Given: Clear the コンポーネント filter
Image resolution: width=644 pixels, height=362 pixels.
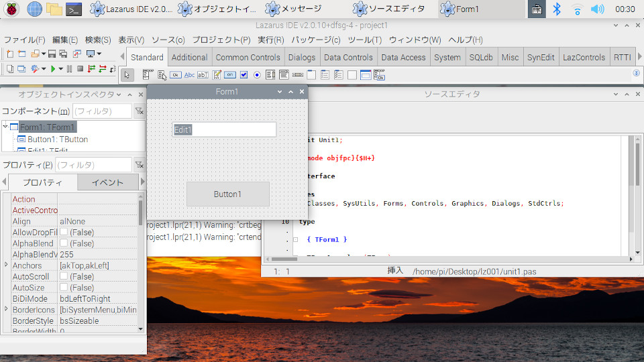Looking at the screenshot, I should click(x=140, y=111).
